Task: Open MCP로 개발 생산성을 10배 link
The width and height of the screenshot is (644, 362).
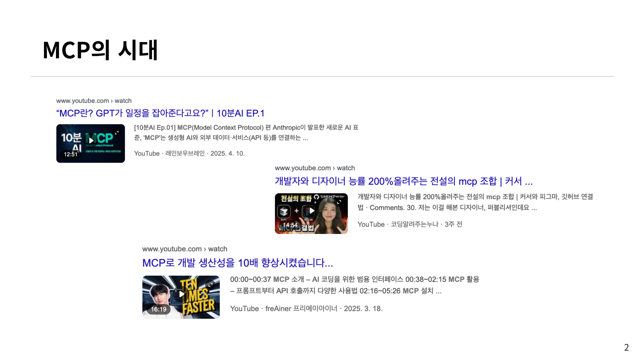Action: point(237,263)
